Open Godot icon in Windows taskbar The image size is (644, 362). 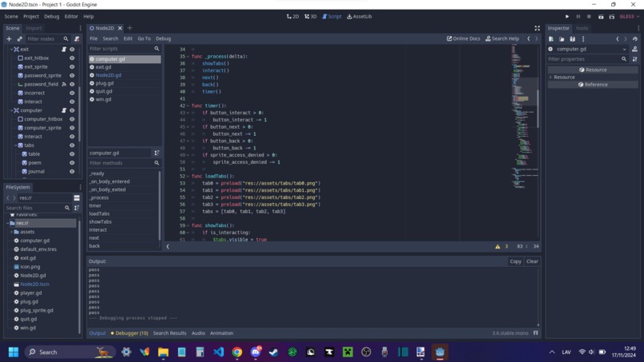click(440, 352)
